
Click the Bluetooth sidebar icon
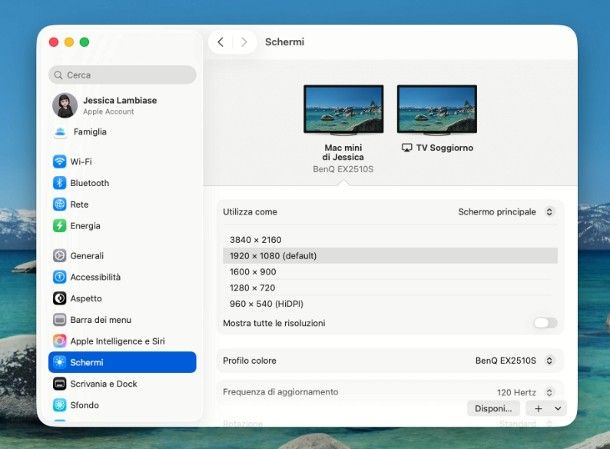click(60, 182)
